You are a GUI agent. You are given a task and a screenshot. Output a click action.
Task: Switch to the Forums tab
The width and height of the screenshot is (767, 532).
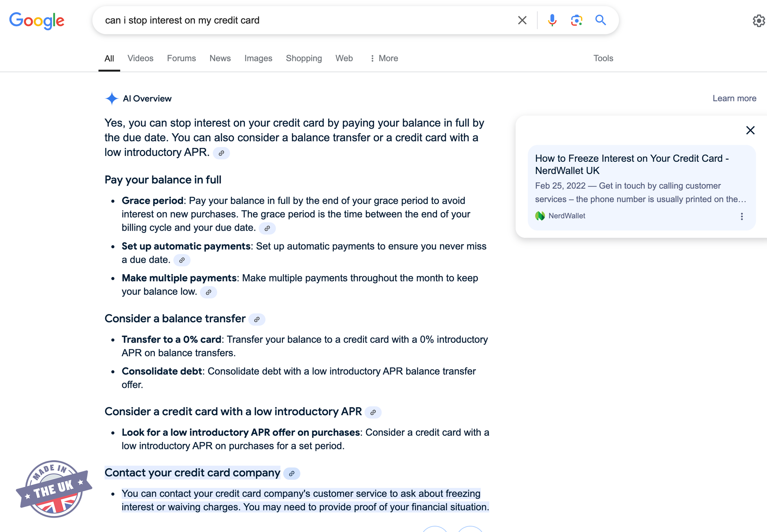click(x=181, y=58)
